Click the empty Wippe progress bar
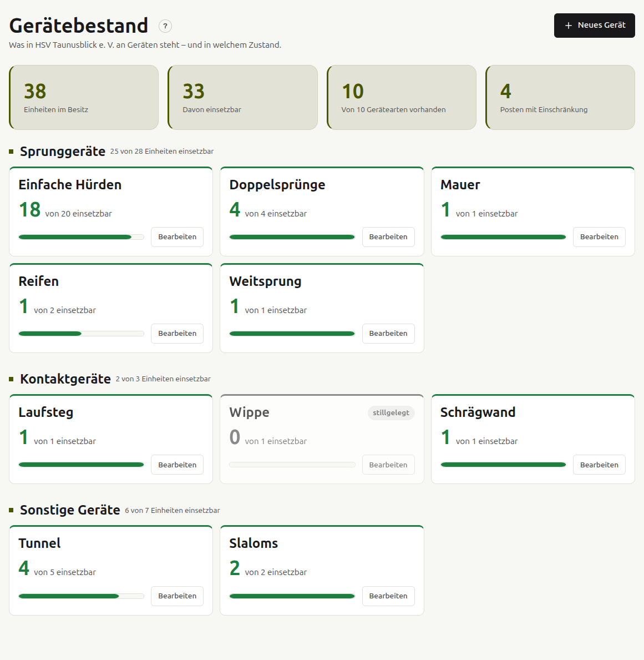Viewport: 644px width, 660px height. (292, 465)
